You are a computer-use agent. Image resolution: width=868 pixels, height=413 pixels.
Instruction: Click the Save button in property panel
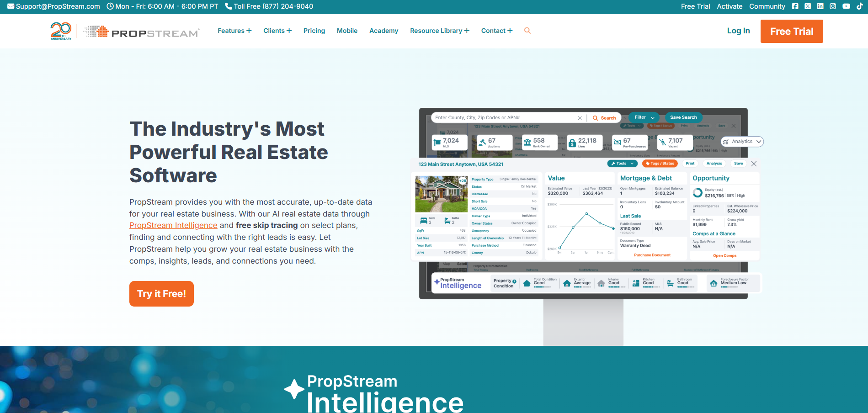pos(738,164)
